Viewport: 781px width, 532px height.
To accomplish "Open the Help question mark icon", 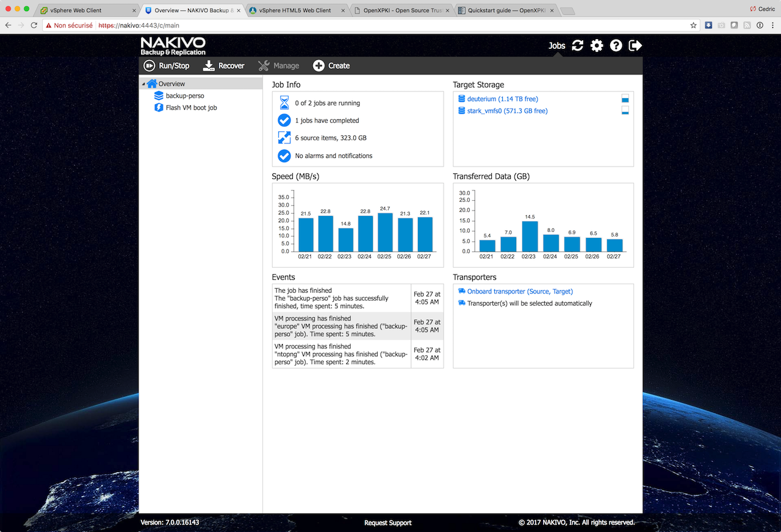I will pos(616,46).
